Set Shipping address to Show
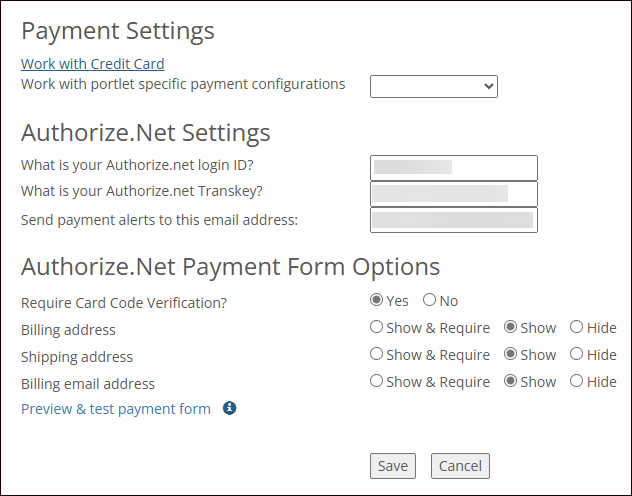 (x=511, y=354)
